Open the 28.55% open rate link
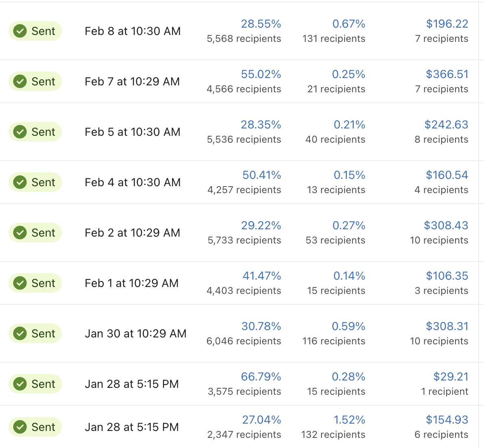This screenshot has height=448, width=484. point(261,24)
